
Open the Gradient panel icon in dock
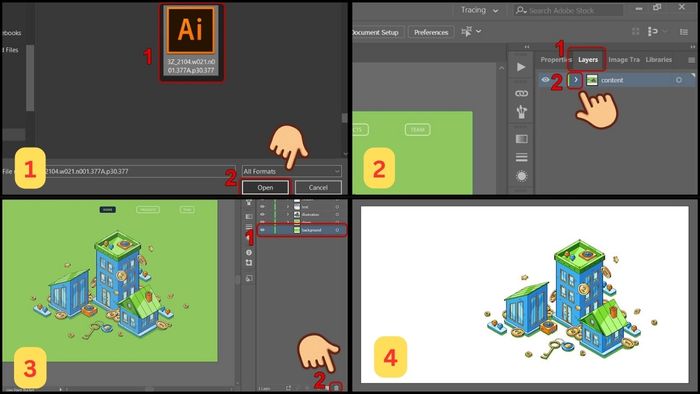pos(521,139)
